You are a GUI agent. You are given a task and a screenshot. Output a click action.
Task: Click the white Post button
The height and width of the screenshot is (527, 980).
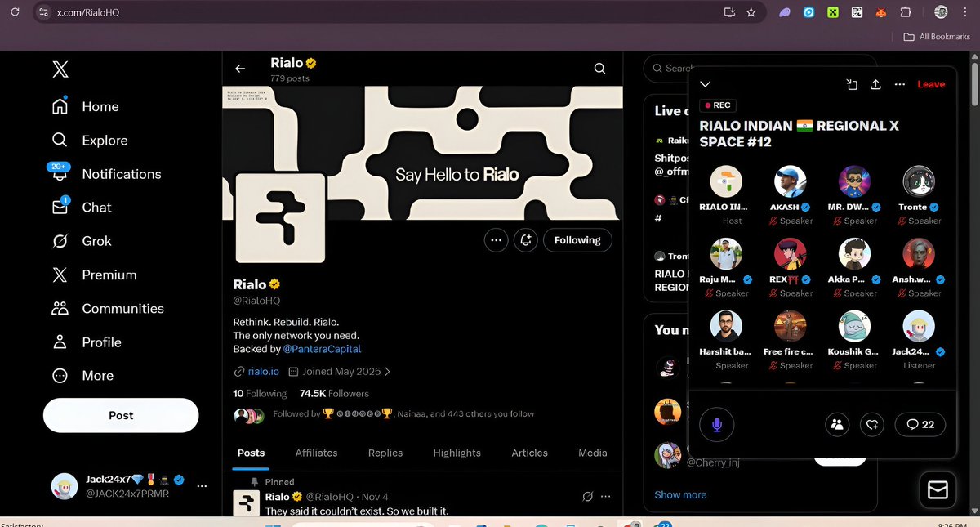(121, 415)
